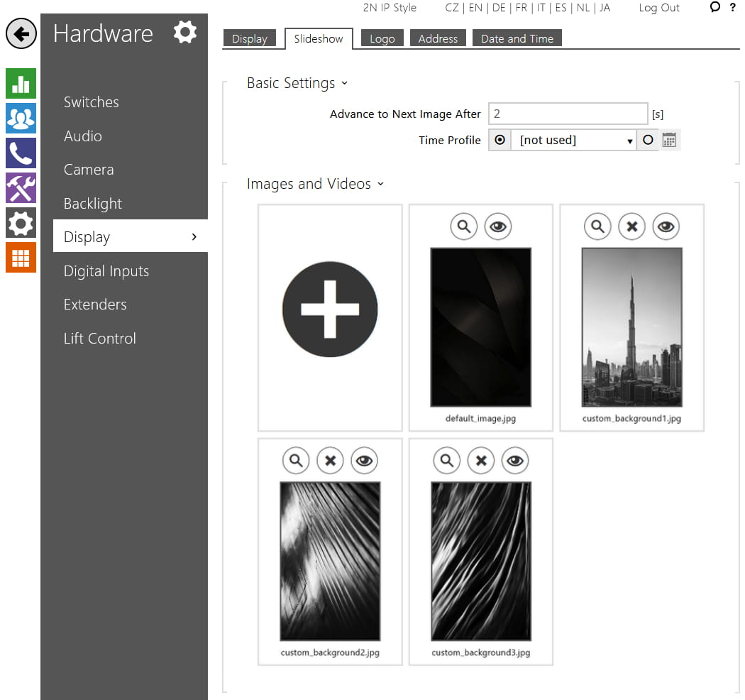Image resolution: width=745 pixels, height=700 pixels.
Task: Click the calendar icon beside Time Profile
Action: click(669, 141)
